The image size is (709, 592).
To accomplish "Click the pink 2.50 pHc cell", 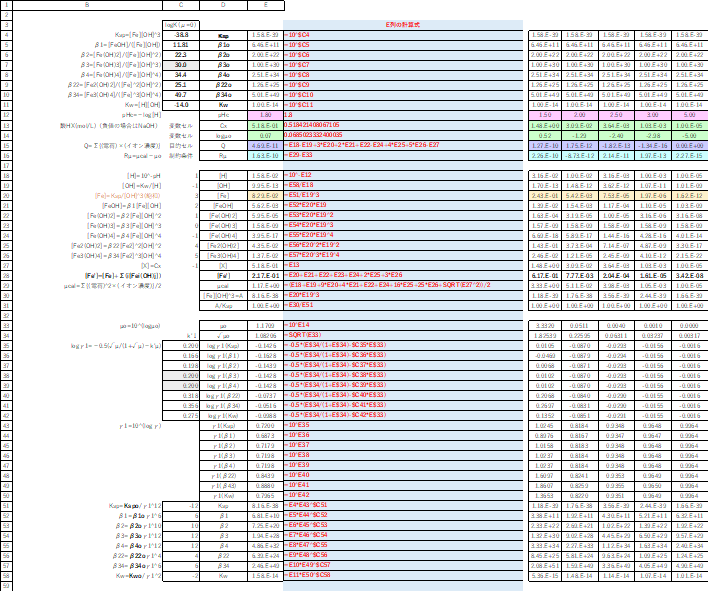I will [616, 115].
